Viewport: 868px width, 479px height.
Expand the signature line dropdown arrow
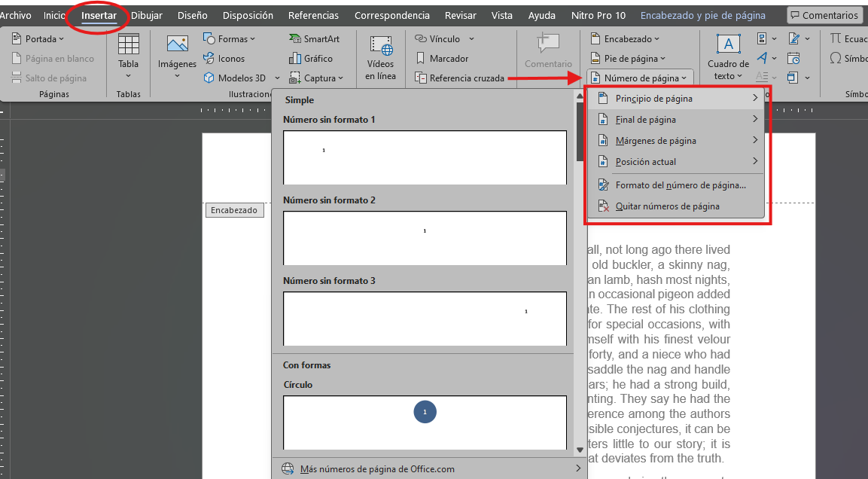[808, 38]
